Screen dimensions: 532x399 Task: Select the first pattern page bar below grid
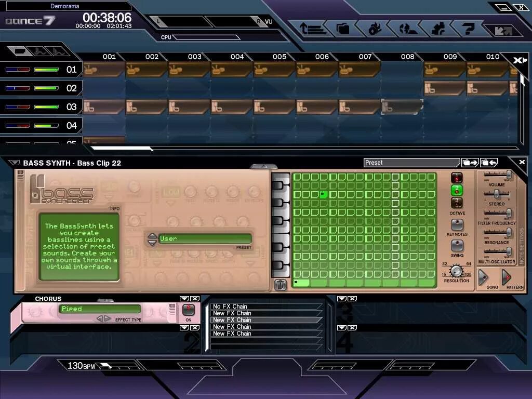[301, 283]
